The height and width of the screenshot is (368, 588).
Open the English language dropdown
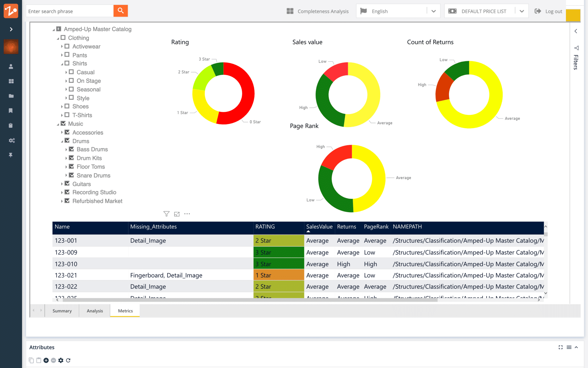pyautogui.click(x=434, y=11)
